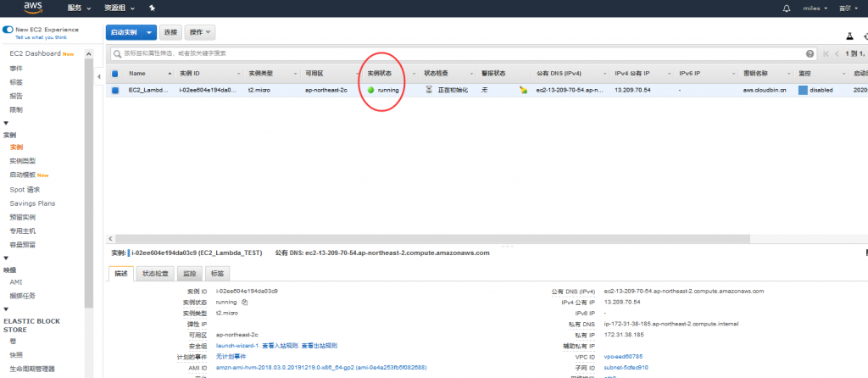Click the copy icon beside running status
Screen dimensions: 868x378
[x=245, y=302]
